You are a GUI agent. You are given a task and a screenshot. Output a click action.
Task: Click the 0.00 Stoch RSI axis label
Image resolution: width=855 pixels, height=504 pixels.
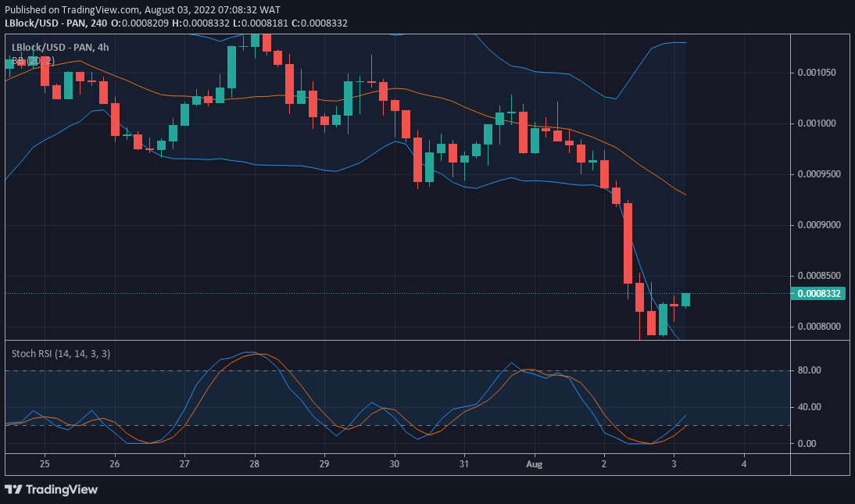807,444
